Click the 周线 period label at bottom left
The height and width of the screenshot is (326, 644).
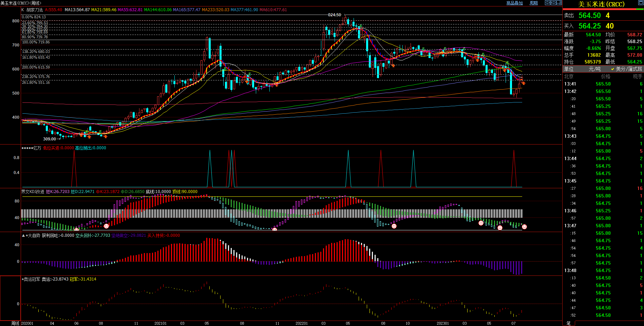[15, 323]
